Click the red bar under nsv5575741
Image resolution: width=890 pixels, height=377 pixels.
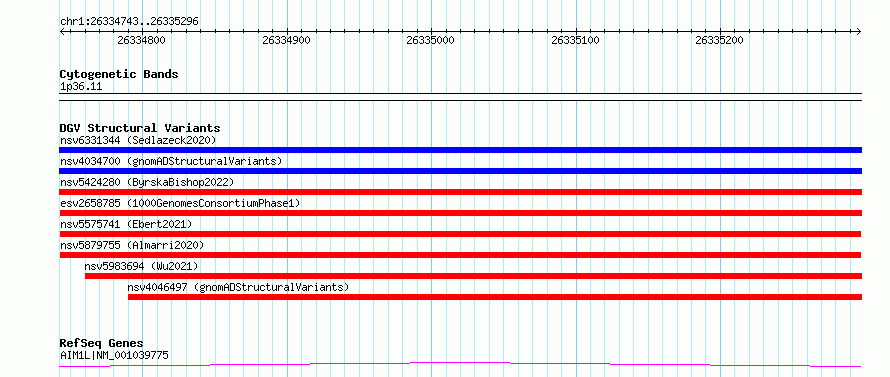point(460,234)
